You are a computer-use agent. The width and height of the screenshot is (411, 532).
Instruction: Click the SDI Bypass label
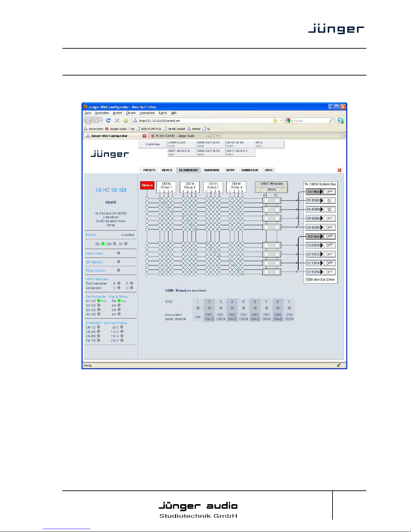point(94,262)
